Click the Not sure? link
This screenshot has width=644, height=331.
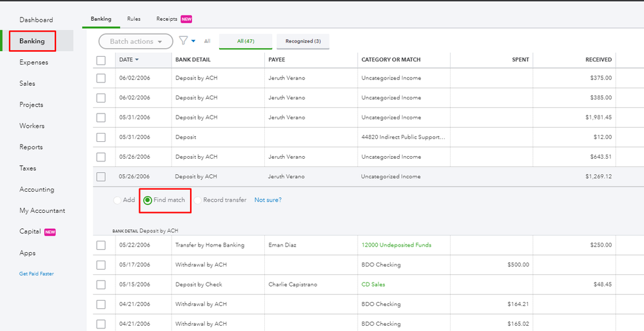[x=268, y=200]
